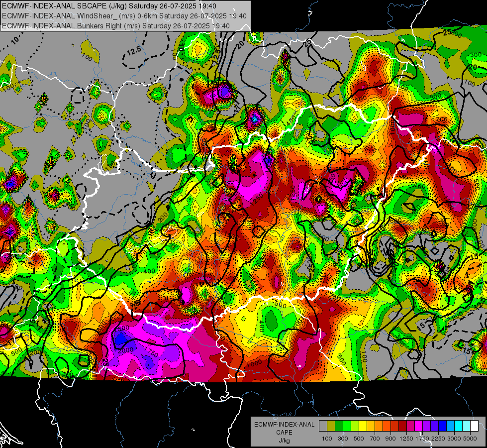The height and width of the screenshot is (448, 487).
Task: Click the olive legend swatch after 100
Action: coord(331,426)
